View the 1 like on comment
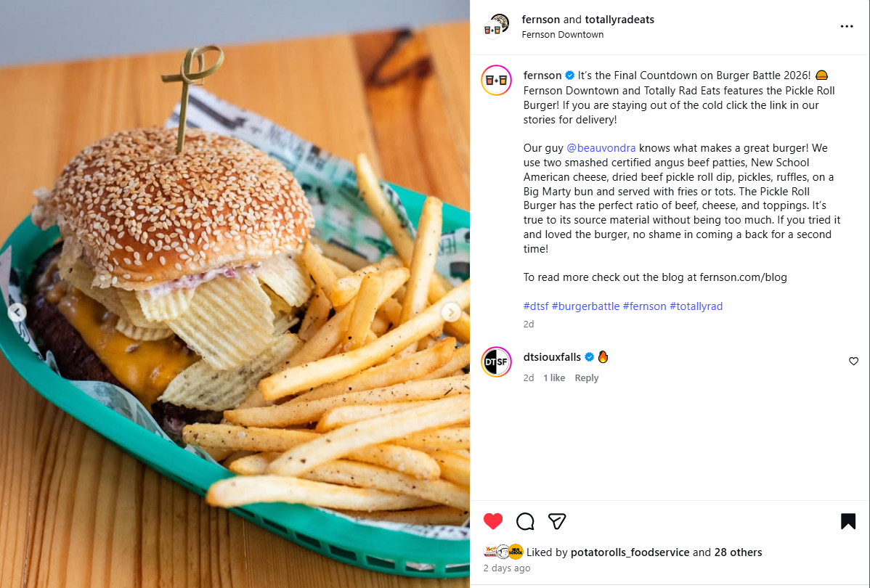 tap(554, 377)
